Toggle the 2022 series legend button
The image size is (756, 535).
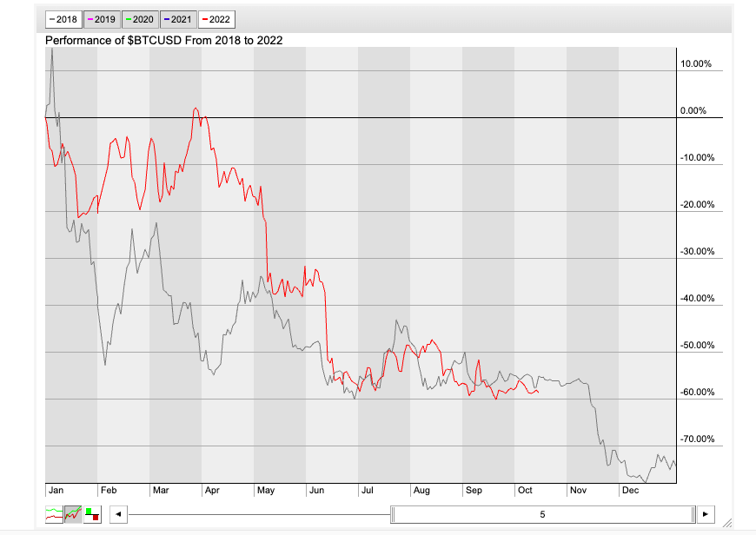point(216,19)
